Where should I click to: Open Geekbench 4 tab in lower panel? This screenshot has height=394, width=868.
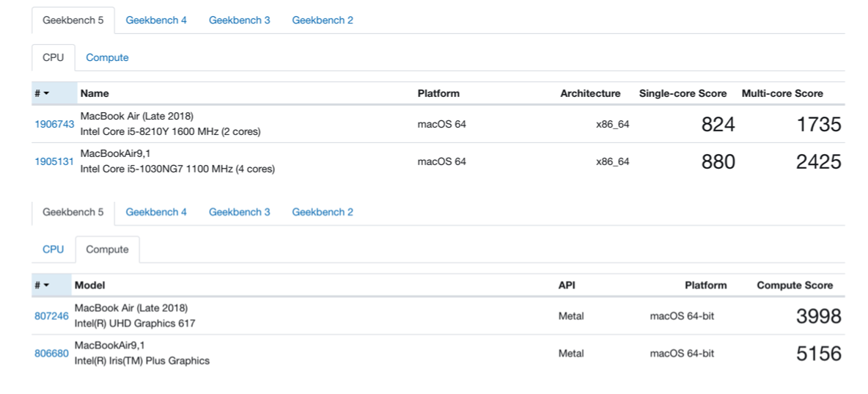tap(156, 212)
